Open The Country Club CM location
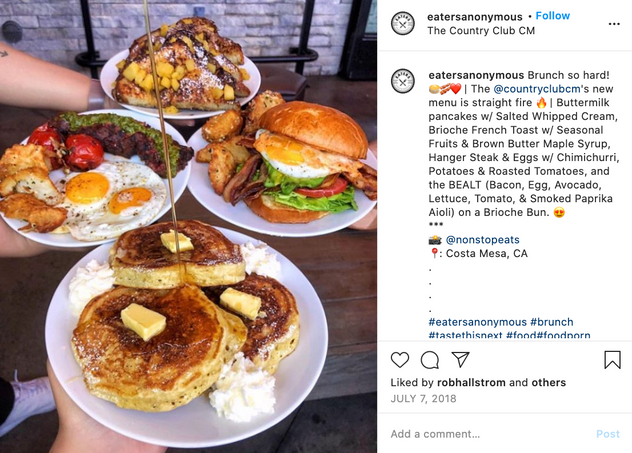Viewport: 632px width, 453px height. pos(481,31)
